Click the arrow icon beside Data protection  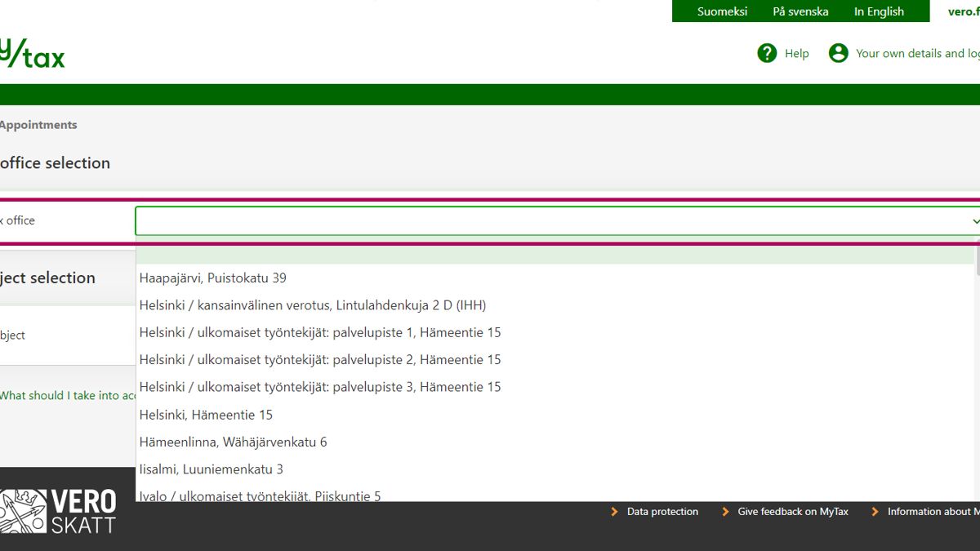[x=615, y=512]
